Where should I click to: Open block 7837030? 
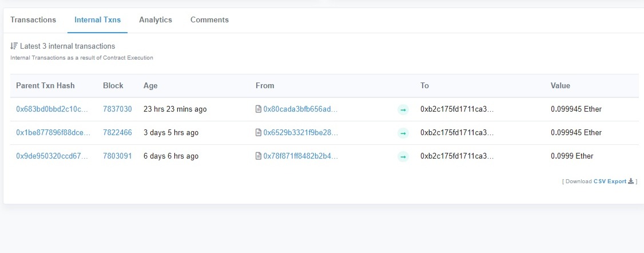117,109
